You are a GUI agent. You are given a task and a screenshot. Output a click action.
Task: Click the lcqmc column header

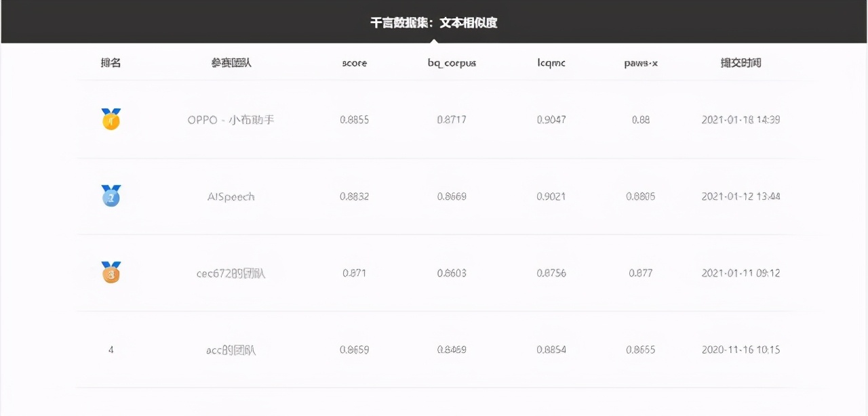click(x=551, y=63)
